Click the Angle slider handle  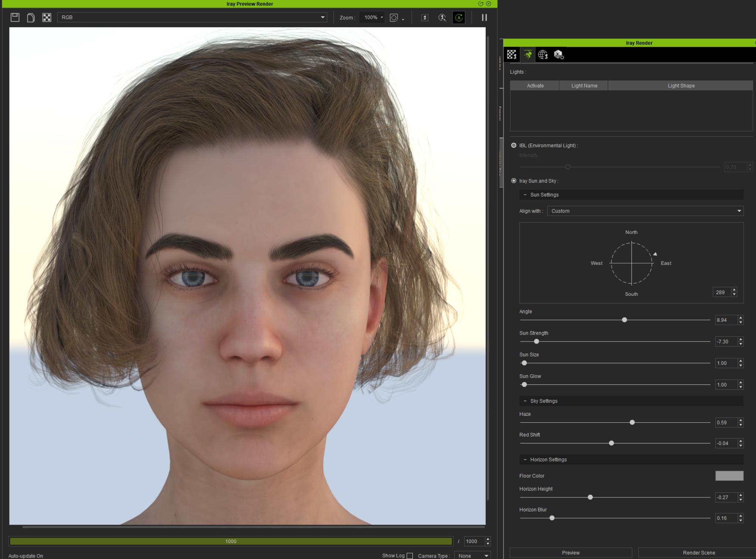(624, 320)
